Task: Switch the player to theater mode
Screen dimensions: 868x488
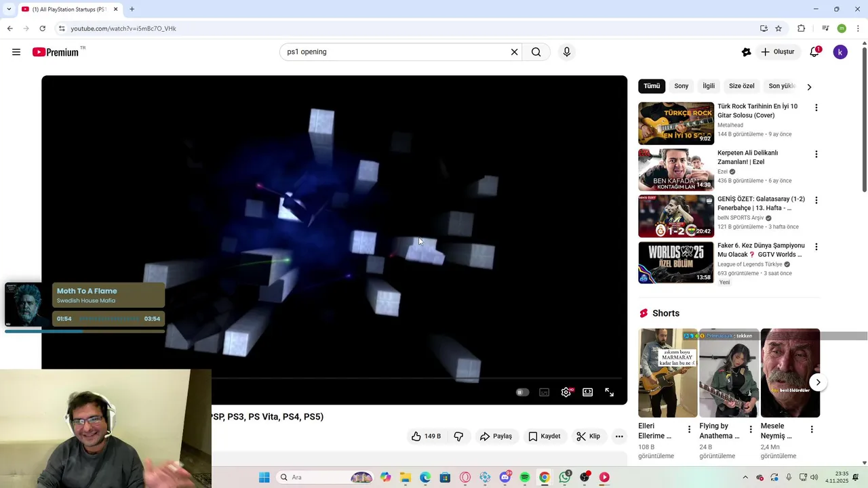Action: tap(588, 392)
